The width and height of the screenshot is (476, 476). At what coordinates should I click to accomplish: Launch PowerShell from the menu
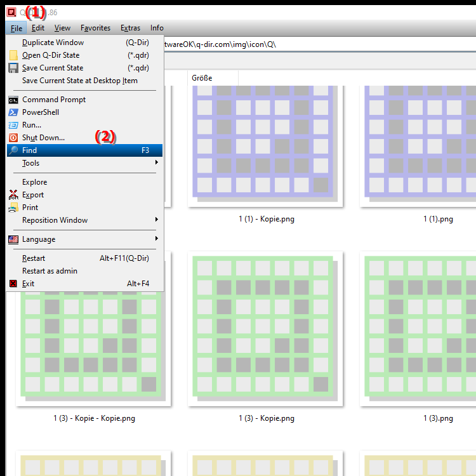tap(84, 112)
